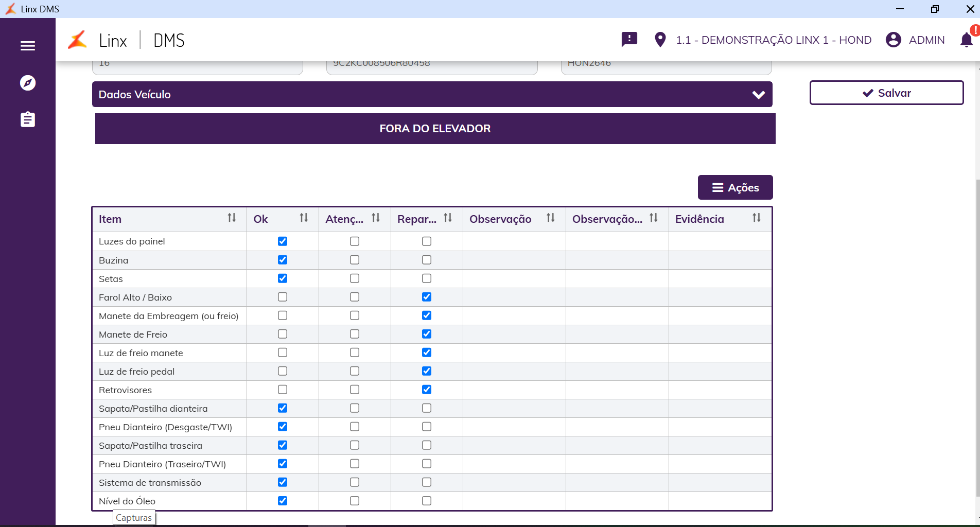The image size is (980, 527).
Task: Uncheck Ok for Pneu Dianteiro (Traseiro/TWI)
Action: pyautogui.click(x=283, y=464)
